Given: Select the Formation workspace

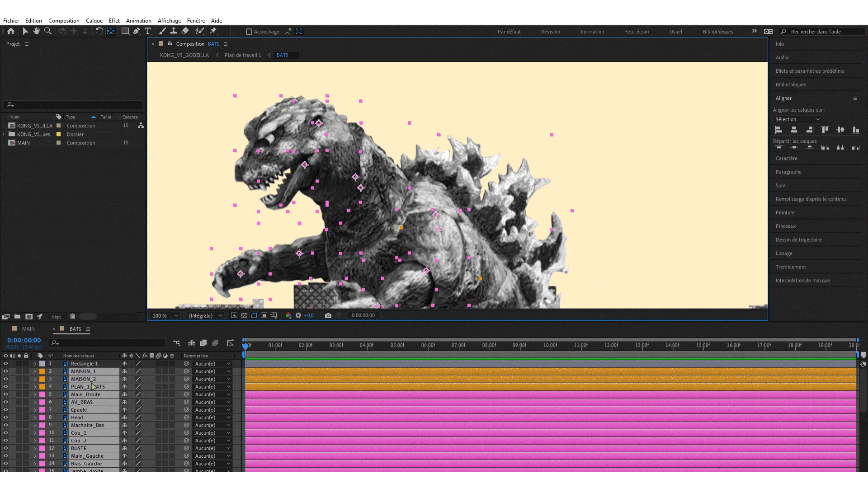Looking at the screenshot, I should (x=592, y=32).
